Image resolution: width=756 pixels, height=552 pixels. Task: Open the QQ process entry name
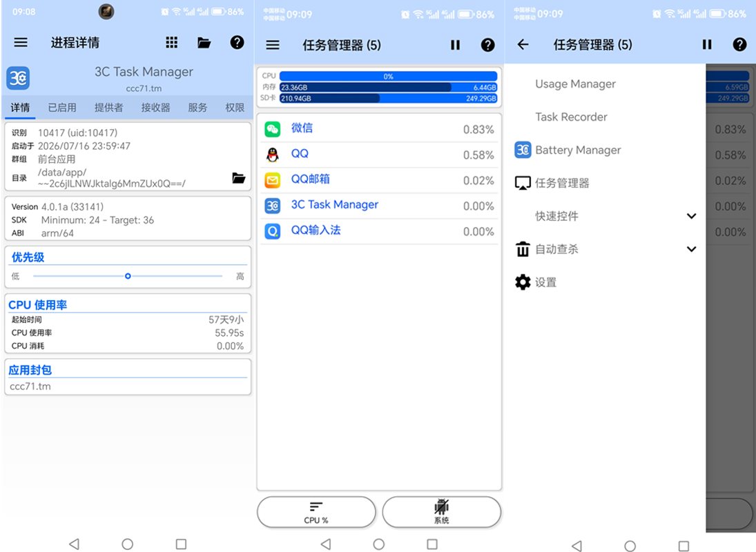click(300, 154)
